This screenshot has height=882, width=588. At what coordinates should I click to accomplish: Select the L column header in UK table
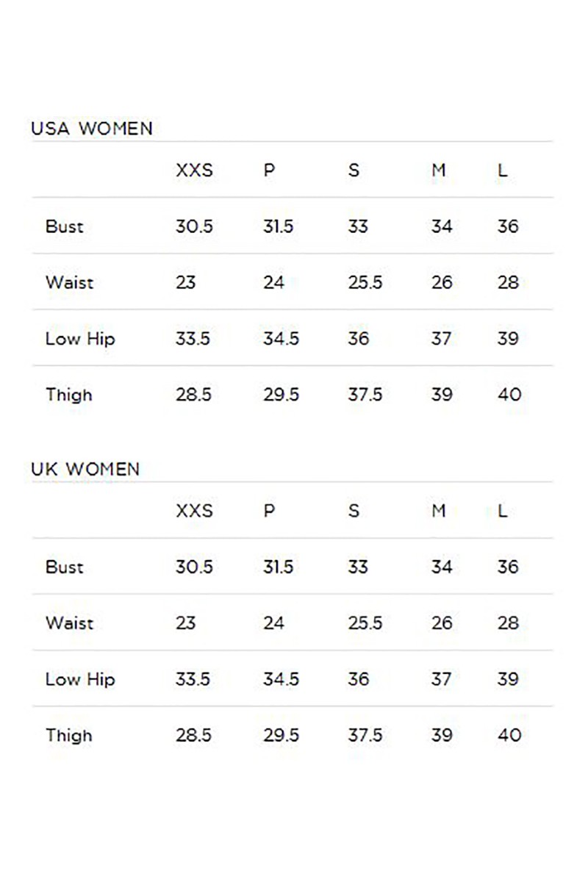[x=503, y=511]
